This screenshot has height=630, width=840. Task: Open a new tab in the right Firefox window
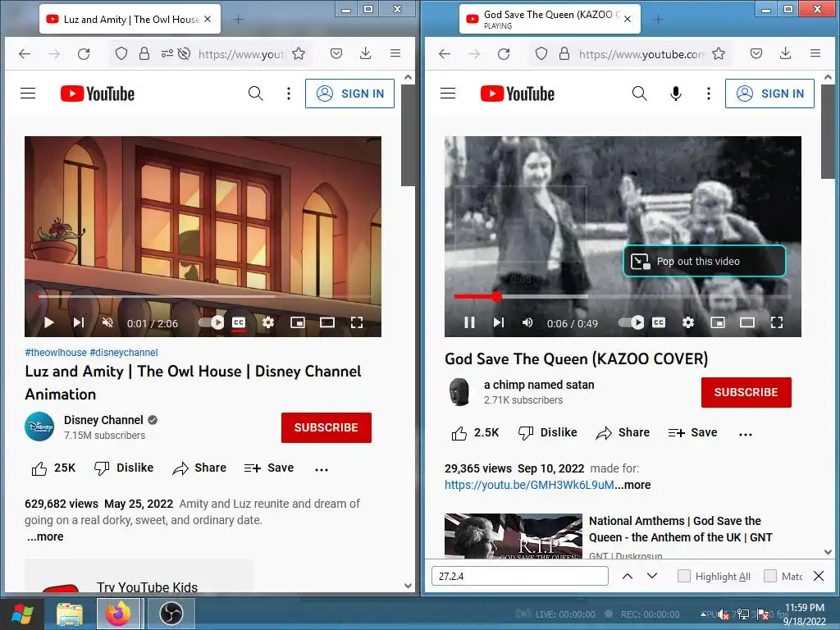point(659,20)
